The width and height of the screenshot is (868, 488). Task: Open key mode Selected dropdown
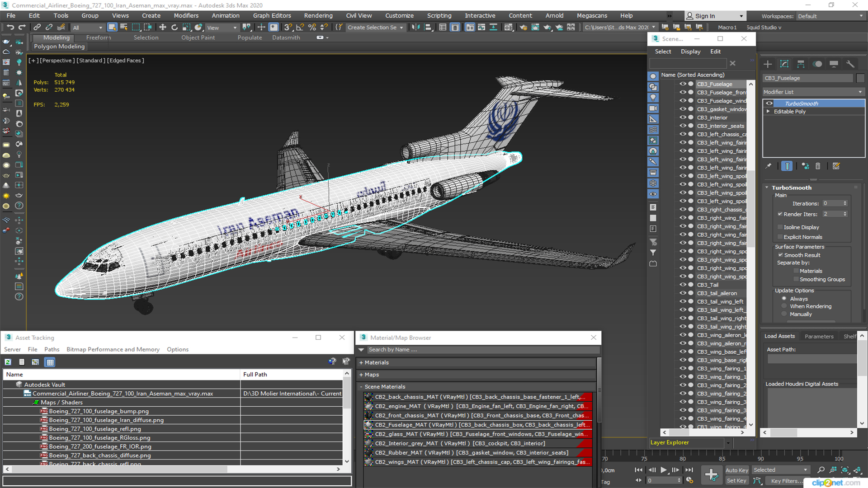(780, 470)
